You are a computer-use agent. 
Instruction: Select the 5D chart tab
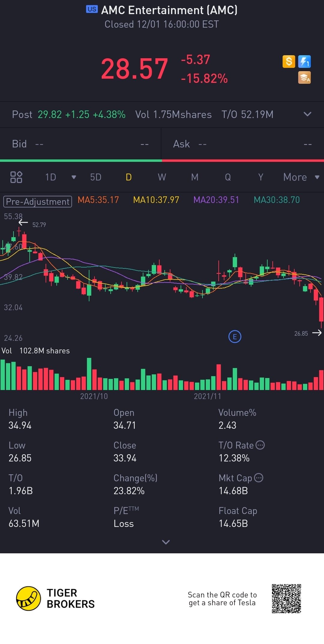tap(96, 177)
